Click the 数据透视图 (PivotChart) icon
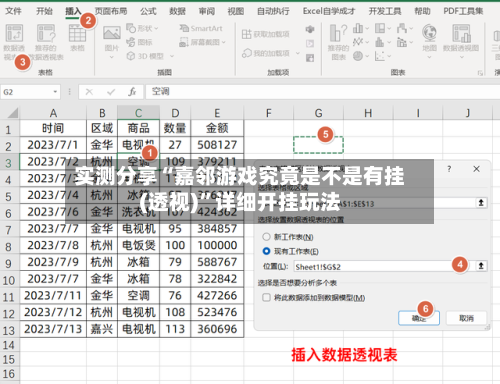Image resolution: width=500 pixels, height=384 pixels. click(461, 33)
